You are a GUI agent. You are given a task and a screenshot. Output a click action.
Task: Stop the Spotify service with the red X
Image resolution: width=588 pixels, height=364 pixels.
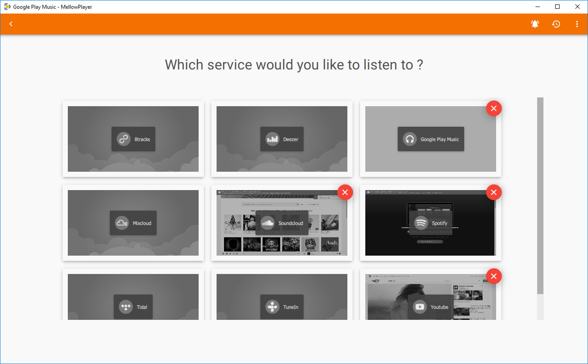click(x=493, y=192)
